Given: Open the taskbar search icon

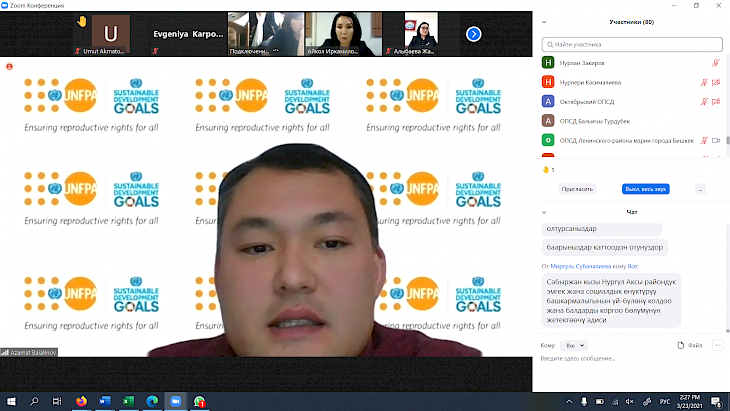Looking at the screenshot, I should tap(34, 401).
